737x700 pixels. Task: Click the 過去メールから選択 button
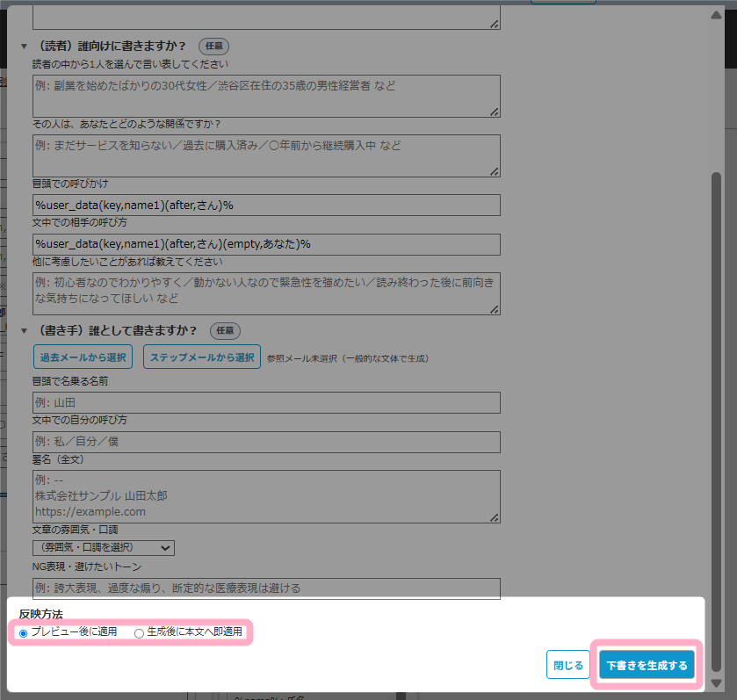[83, 357]
